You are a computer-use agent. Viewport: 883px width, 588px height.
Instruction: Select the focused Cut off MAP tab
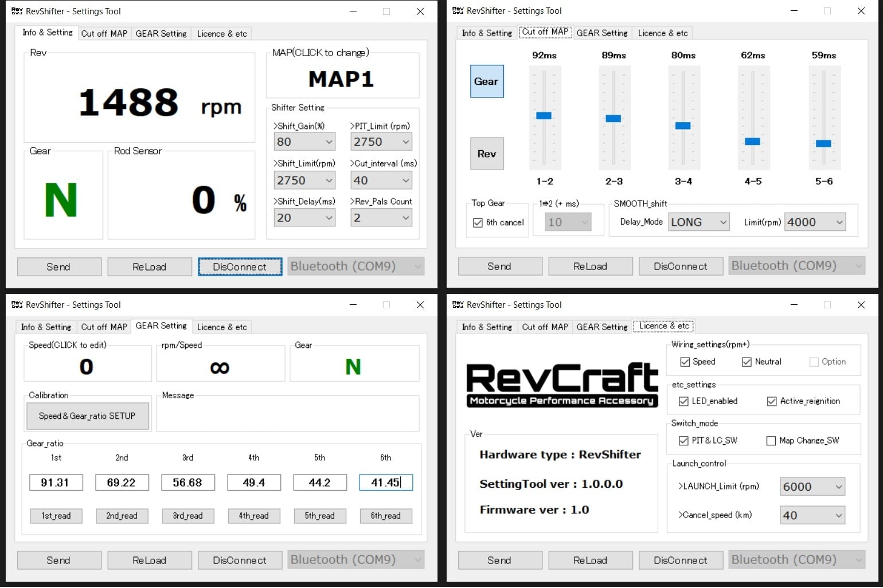point(545,32)
